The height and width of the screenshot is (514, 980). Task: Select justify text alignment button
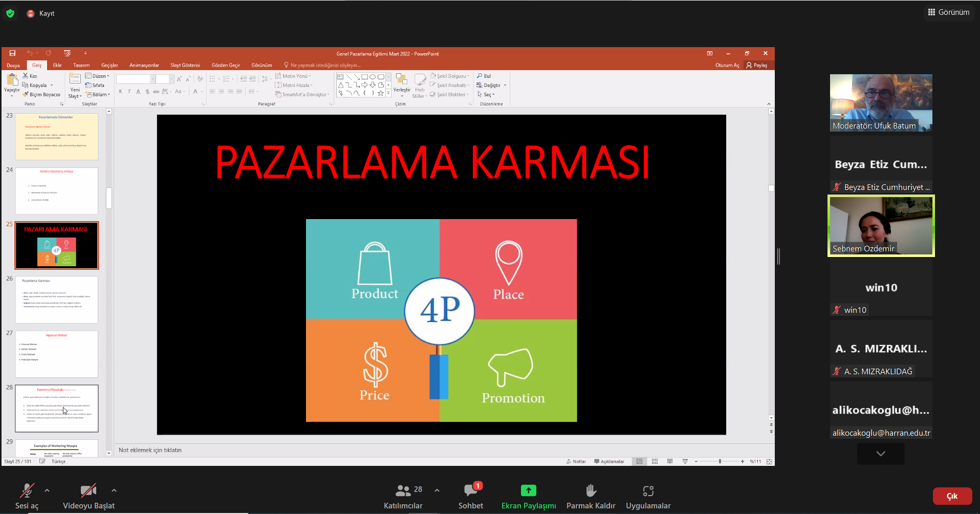(239, 92)
